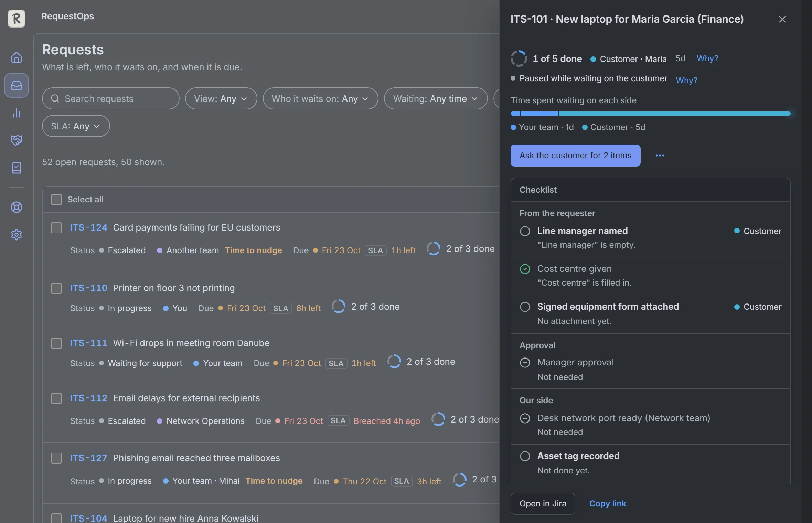Viewport: 812px width, 523px height.
Task: Click progress ring on ITS-110 row
Action: [339, 307]
